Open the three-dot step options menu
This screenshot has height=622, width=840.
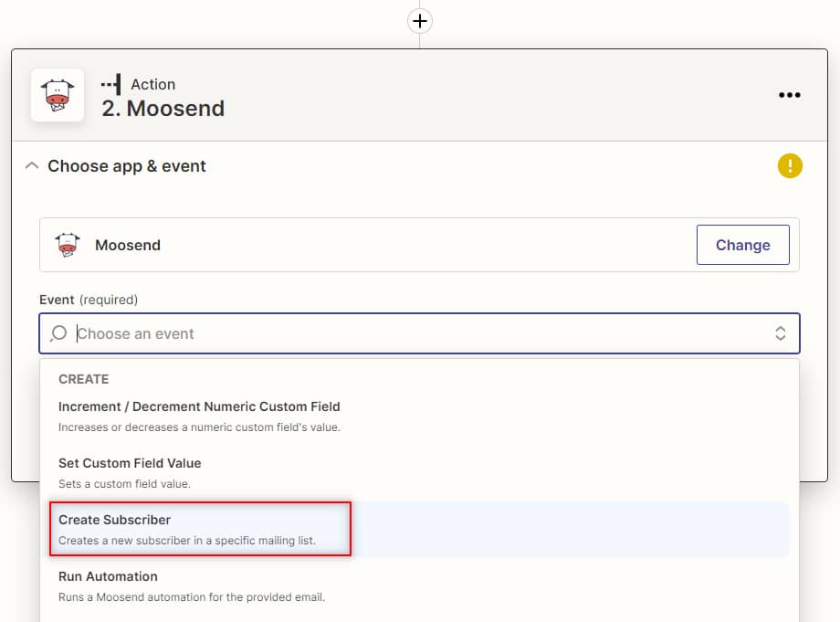coord(790,95)
